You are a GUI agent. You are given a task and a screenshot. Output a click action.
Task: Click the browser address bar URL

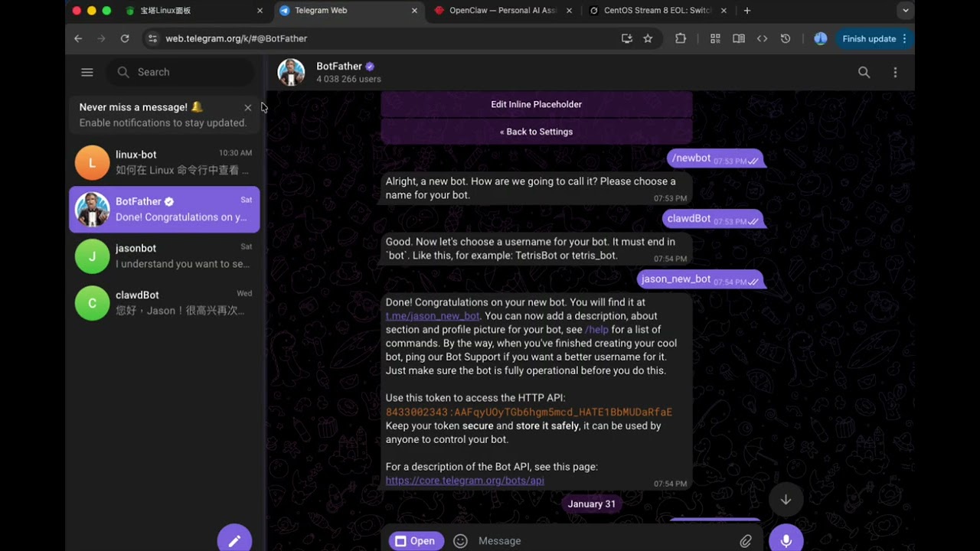click(x=237, y=38)
